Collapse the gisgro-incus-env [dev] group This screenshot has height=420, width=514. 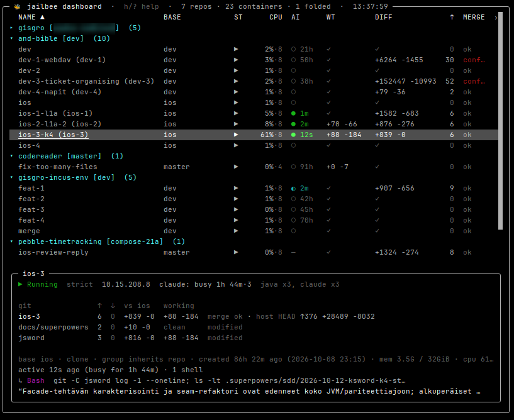coord(11,177)
